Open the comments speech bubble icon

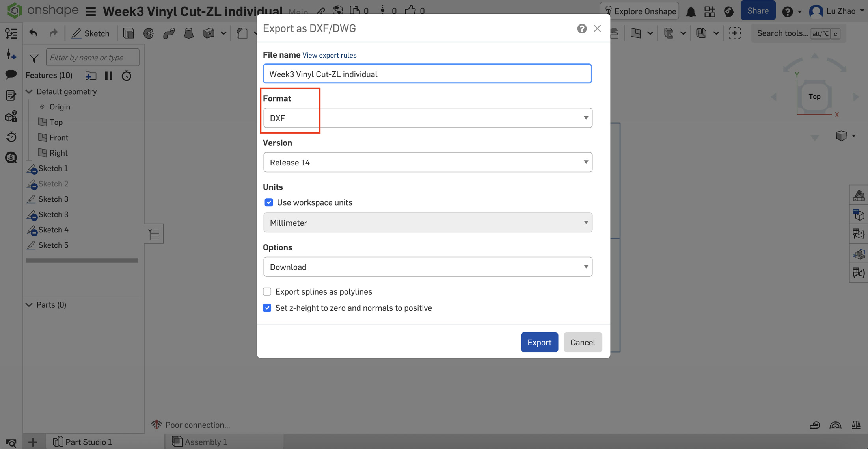coord(11,74)
